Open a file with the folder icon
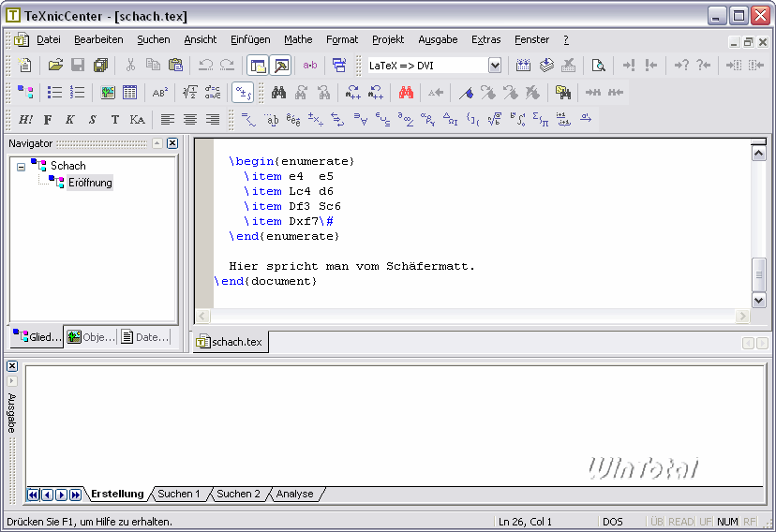776x532 pixels. click(55, 66)
